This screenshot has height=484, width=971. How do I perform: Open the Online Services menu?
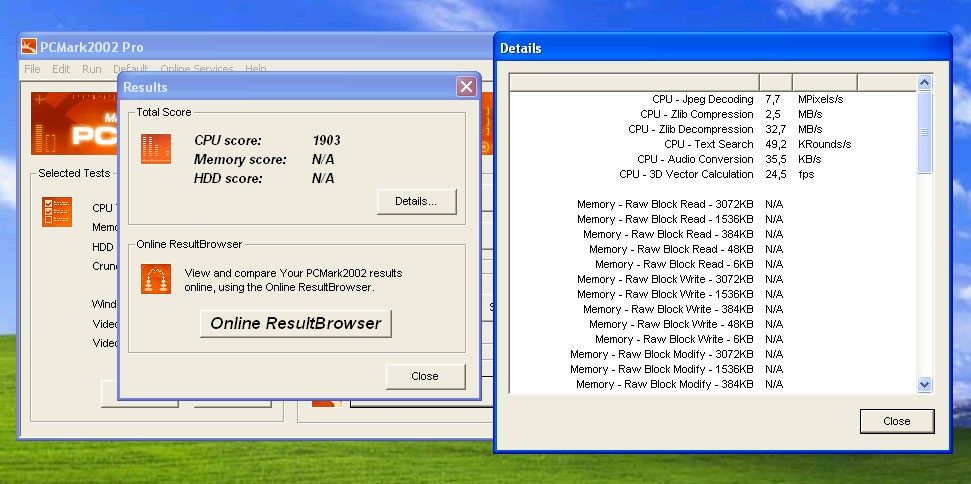coord(197,69)
